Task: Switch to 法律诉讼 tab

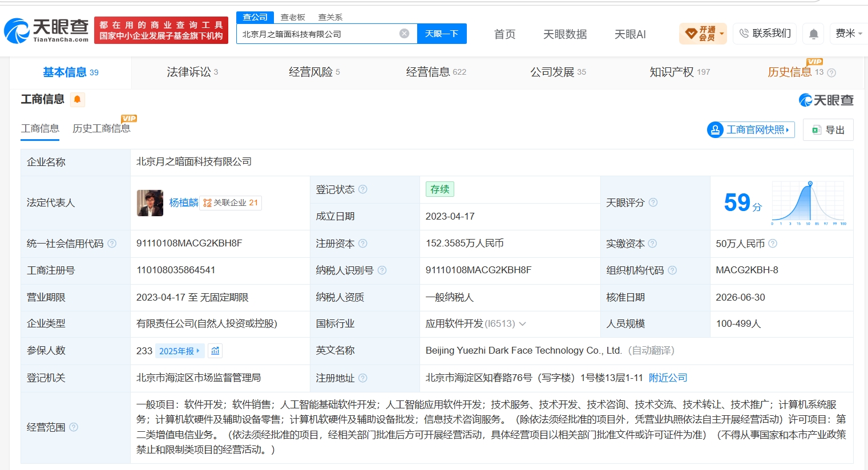Action: click(x=192, y=72)
